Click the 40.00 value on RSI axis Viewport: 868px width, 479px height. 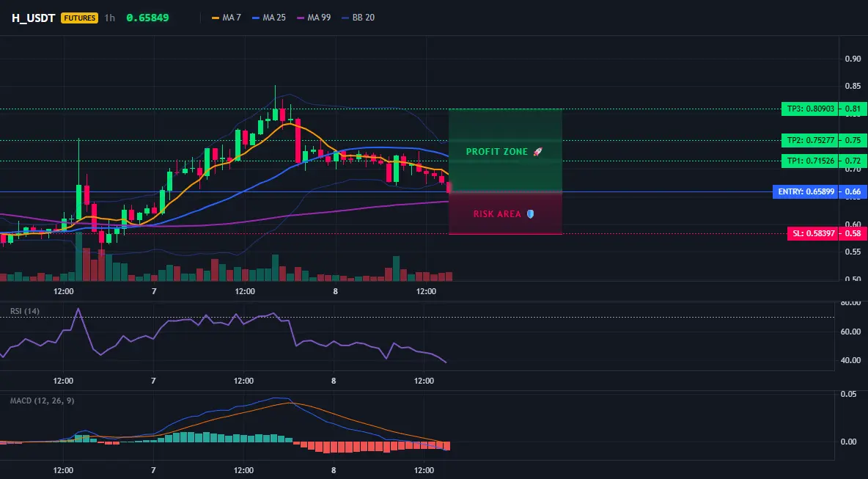(851, 360)
